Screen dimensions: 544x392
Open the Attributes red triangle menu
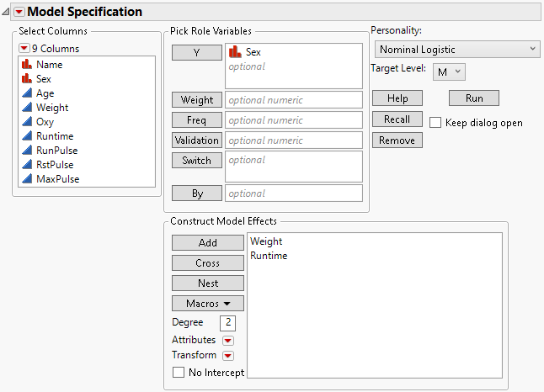pos(227,341)
